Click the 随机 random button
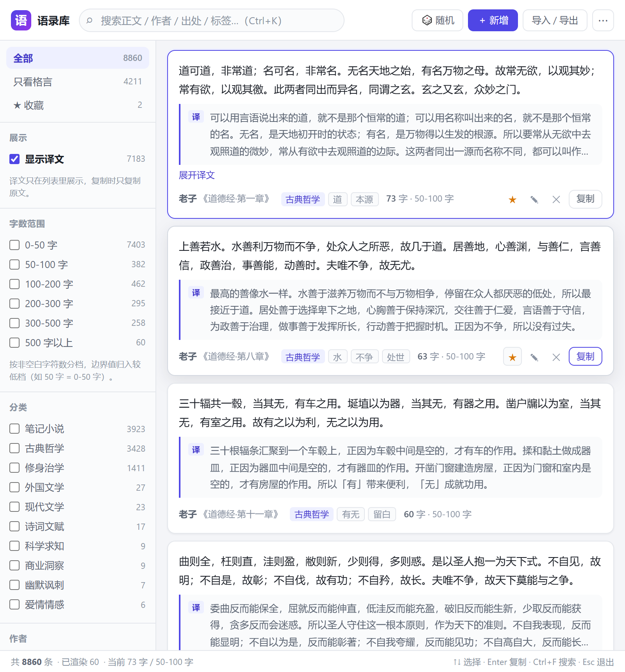This screenshot has width=625, height=672. (x=437, y=20)
